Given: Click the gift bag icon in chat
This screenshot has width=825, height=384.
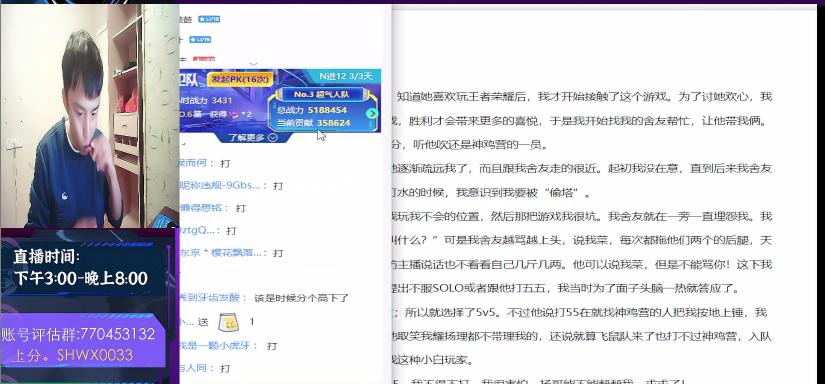Looking at the screenshot, I should 228,322.
